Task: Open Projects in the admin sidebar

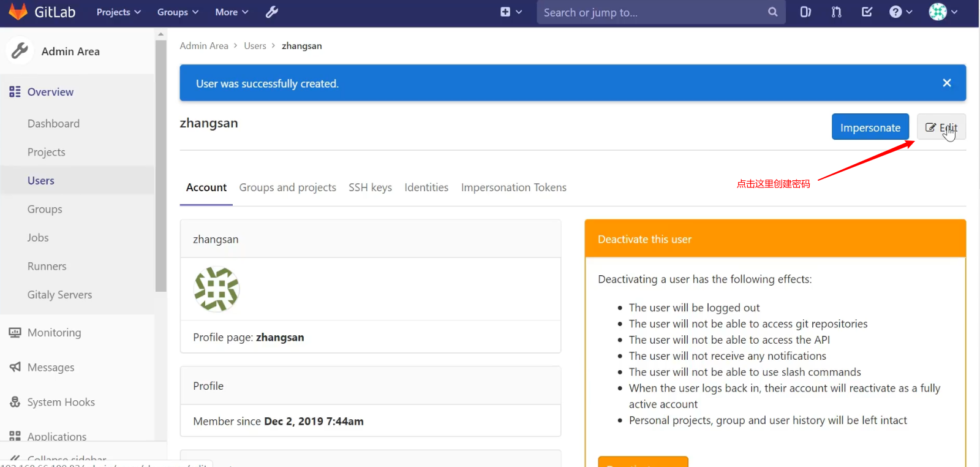Action: 47,152
